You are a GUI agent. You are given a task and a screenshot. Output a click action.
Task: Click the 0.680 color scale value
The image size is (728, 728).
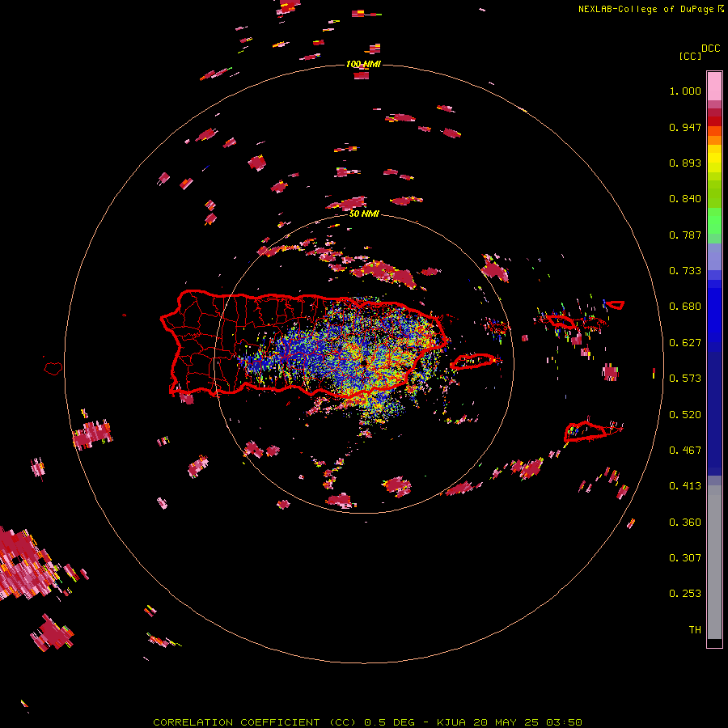[x=685, y=307]
